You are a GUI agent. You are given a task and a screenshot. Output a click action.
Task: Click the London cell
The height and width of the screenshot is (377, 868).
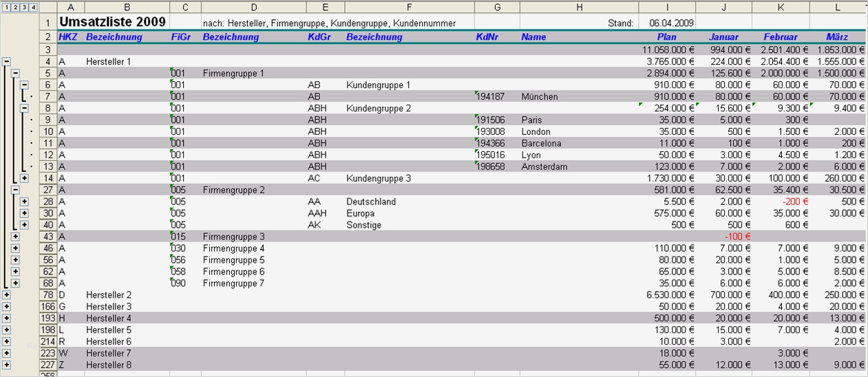pos(579,131)
